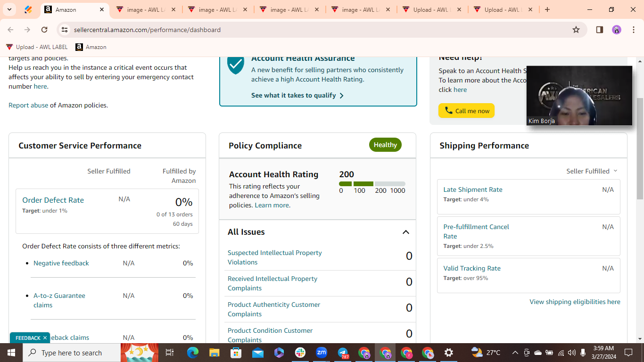644x362 pixels.
Task: Click the Account Health Assurance shield icon
Action: point(236,65)
